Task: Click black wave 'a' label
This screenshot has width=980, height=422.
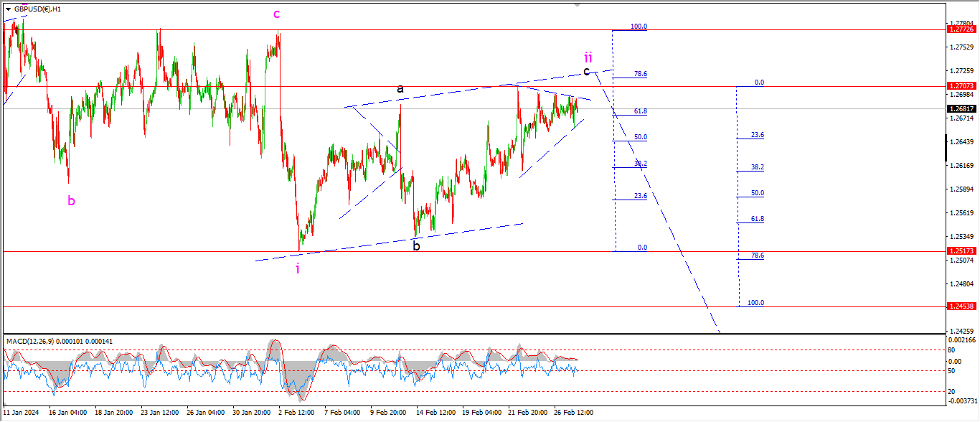Action: (x=400, y=89)
